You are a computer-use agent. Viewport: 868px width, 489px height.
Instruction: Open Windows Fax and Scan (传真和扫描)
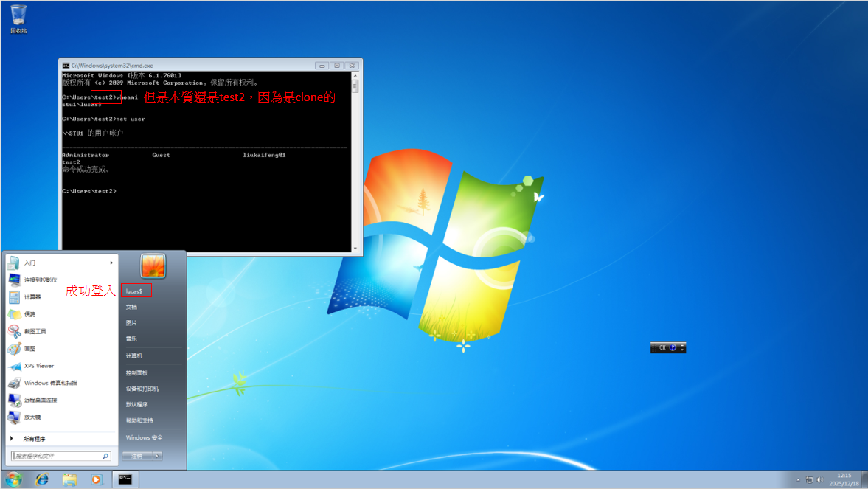[61, 383]
